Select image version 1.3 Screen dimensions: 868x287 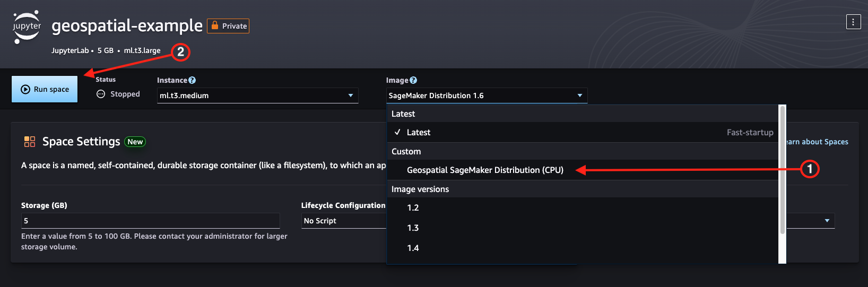413,228
